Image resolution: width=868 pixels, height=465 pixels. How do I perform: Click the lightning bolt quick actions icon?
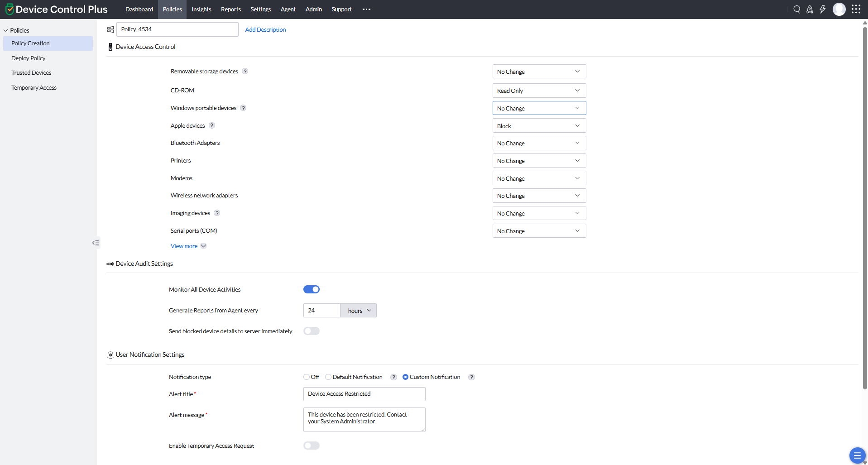pyautogui.click(x=823, y=9)
